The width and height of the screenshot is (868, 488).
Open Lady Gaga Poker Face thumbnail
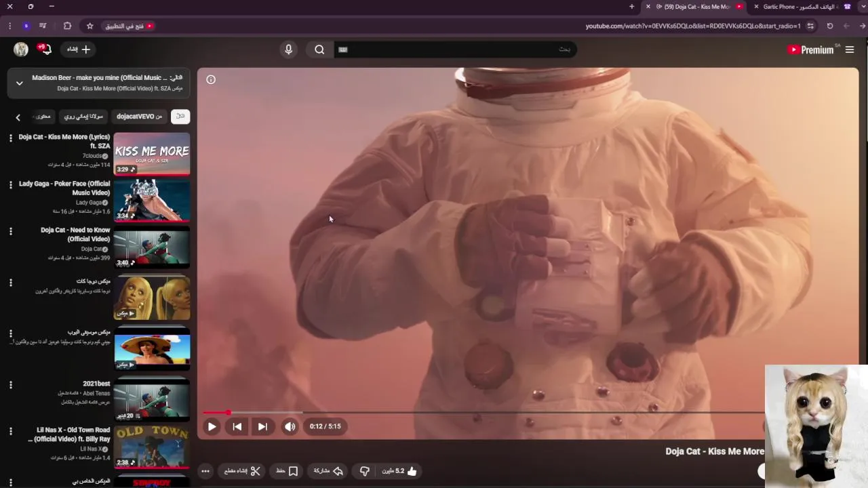[152, 200]
